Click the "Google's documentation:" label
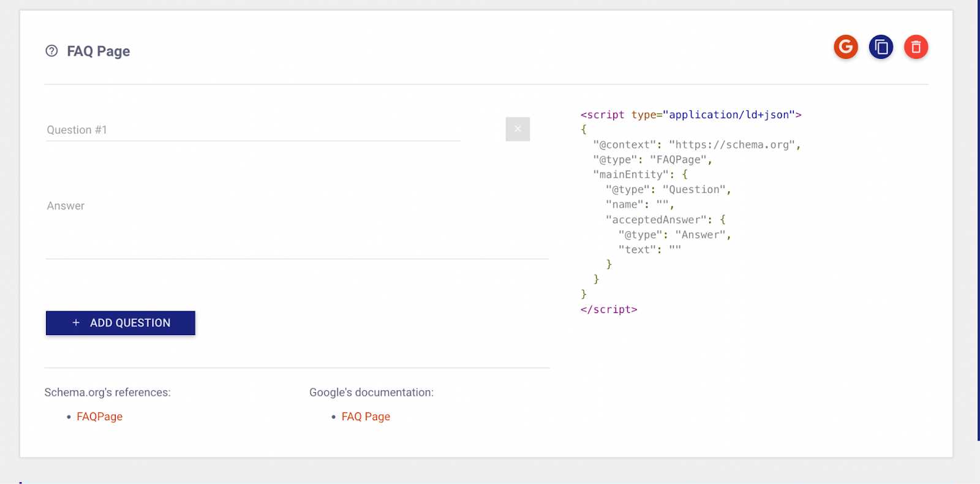This screenshot has height=484, width=980. click(371, 393)
